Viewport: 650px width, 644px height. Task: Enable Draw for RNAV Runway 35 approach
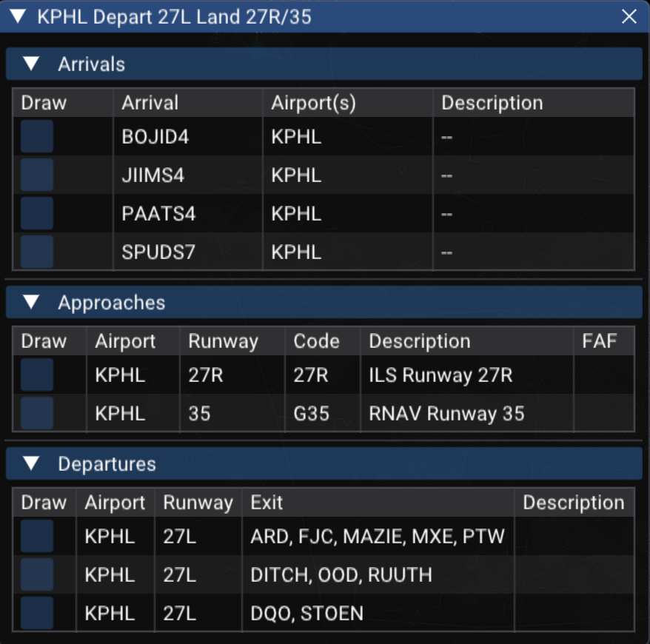click(x=37, y=413)
